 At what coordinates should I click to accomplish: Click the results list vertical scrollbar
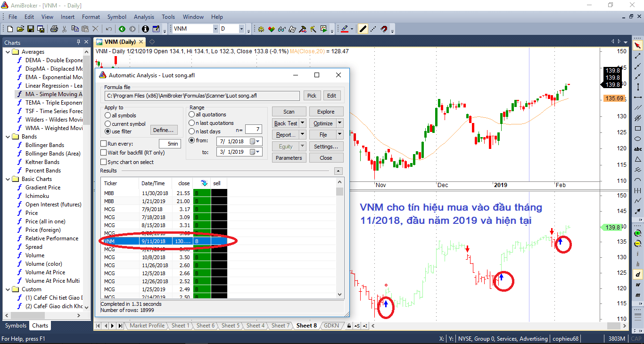tap(339, 238)
